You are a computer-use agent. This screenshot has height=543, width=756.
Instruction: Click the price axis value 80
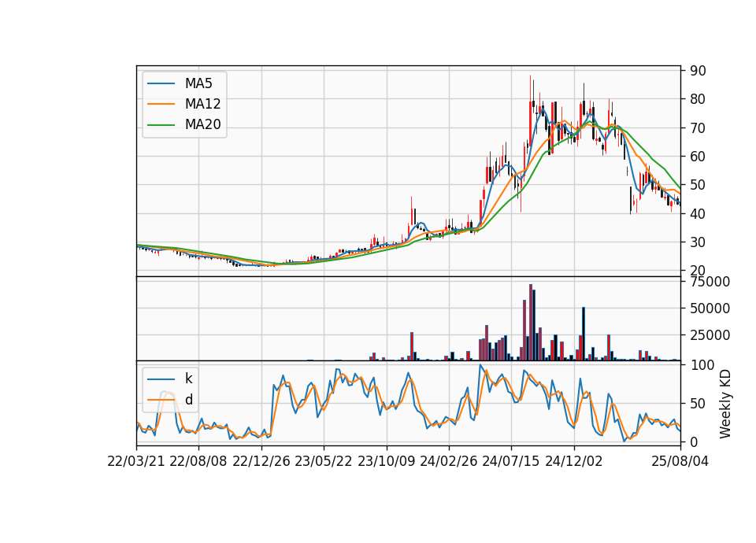pos(698,99)
